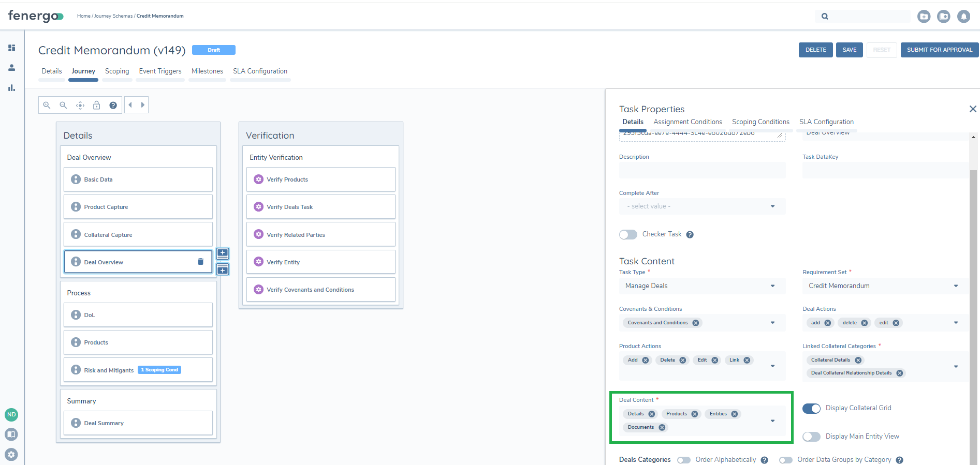Enable Display Main Entity View toggle
980x465 pixels.
[811, 437]
